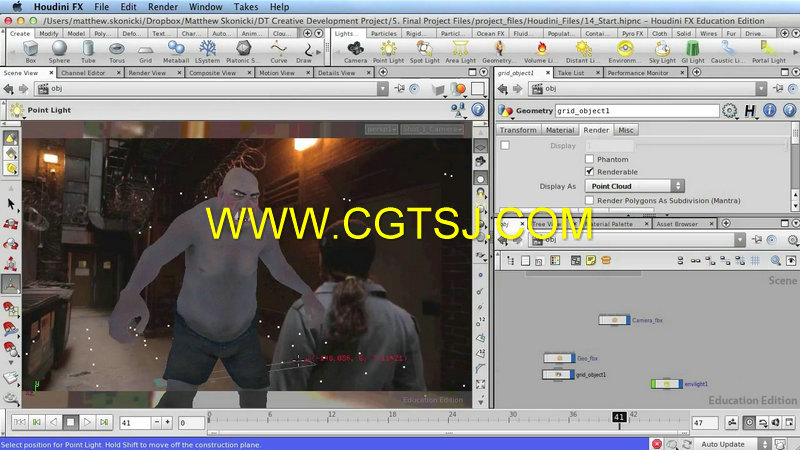This screenshot has height=450, width=800.
Task: Open the Render menu
Action: (x=163, y=7)
